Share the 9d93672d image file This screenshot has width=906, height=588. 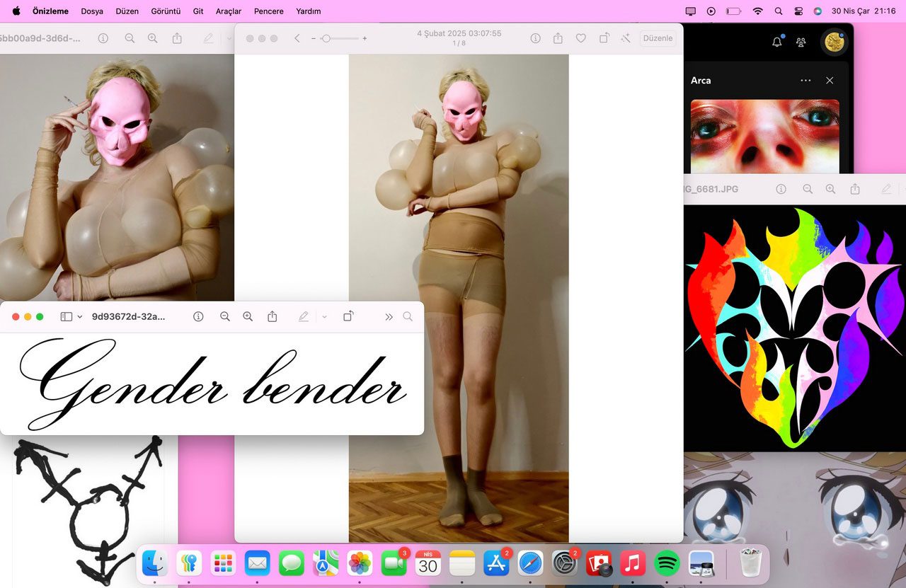273,317
